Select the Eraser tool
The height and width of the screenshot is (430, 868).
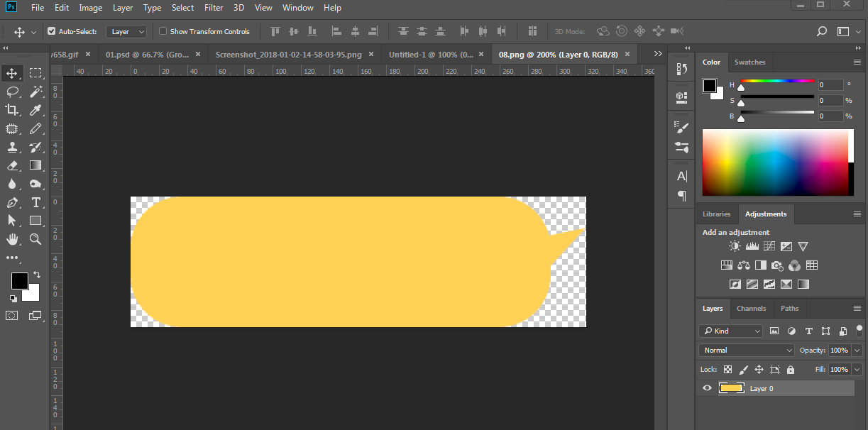click(12, 165)
